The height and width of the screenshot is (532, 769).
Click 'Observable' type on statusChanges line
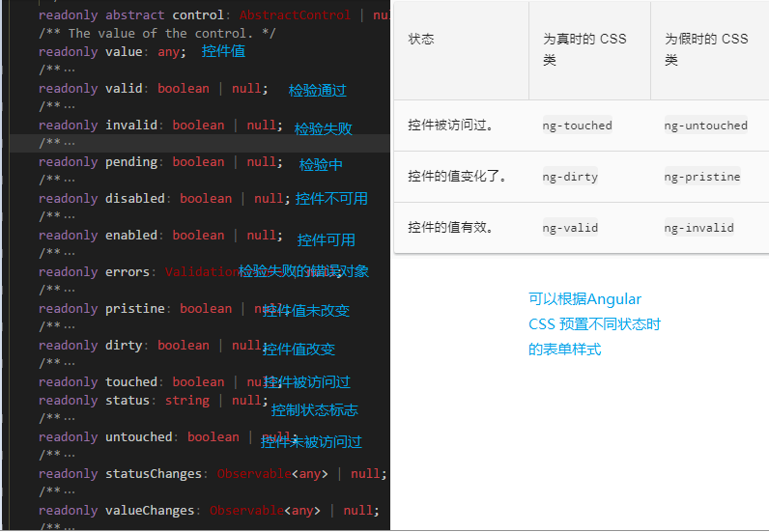click(x=254, y=474)
